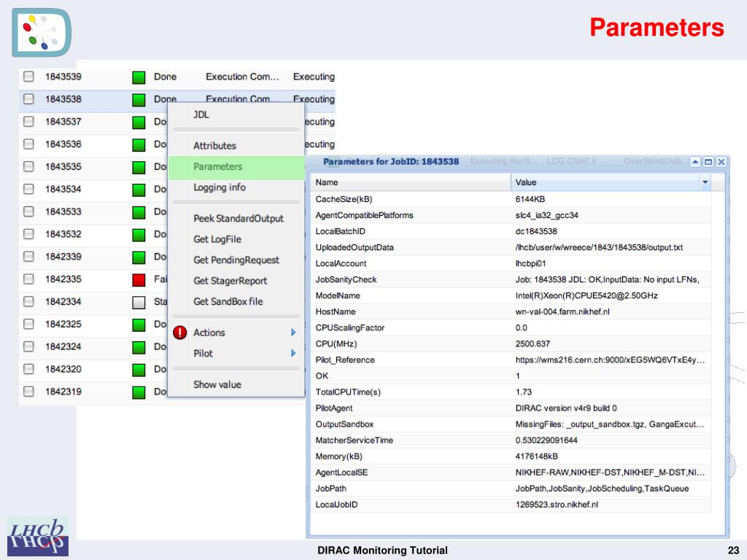
Task: Select the TotalCPUTime(s) row
Action: 511,392
